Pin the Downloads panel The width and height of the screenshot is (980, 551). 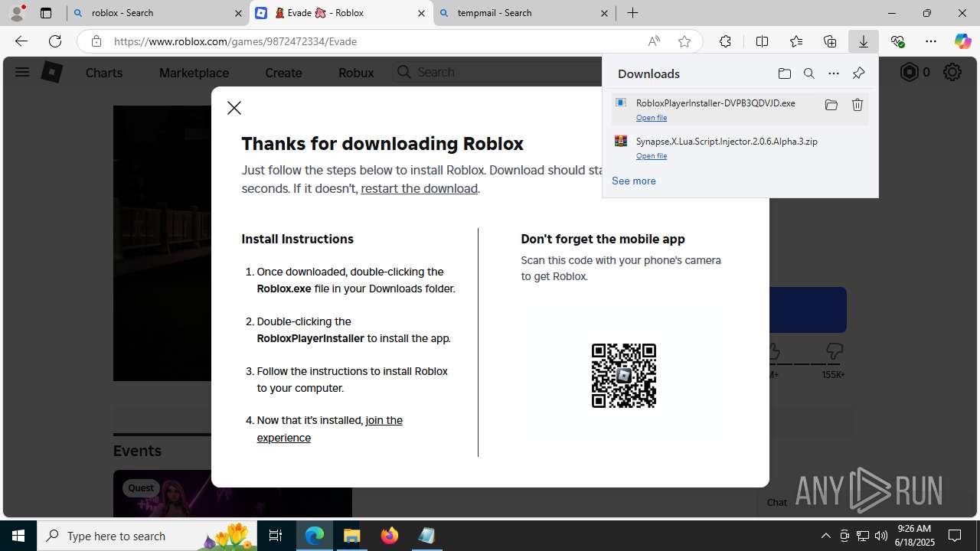point(858,73)
